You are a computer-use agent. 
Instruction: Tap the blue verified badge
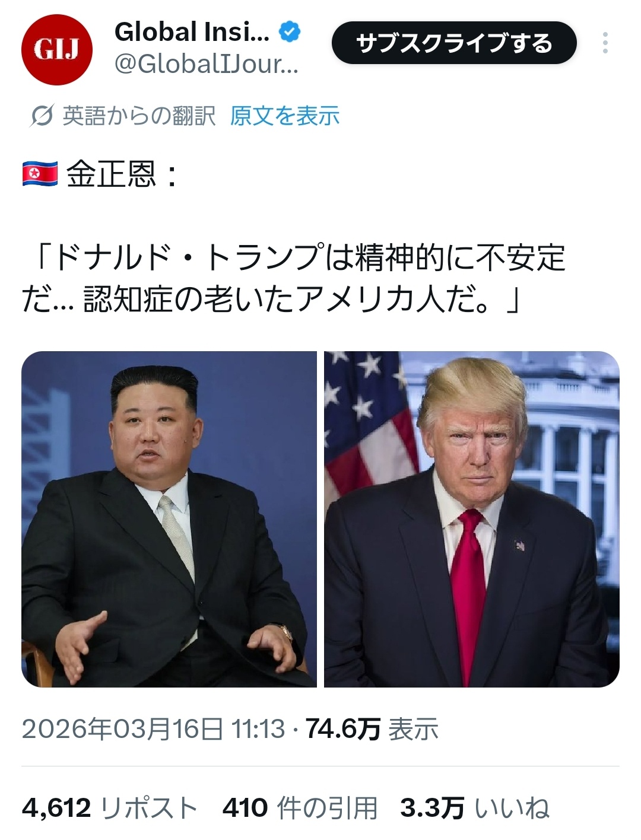[x=289, y=32]
